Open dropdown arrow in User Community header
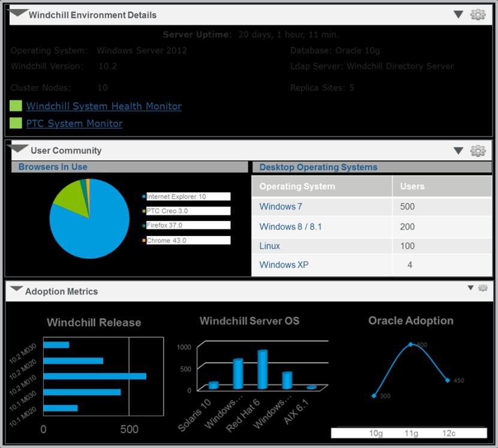This screenshot has height=448, width=498. click(x=458, y=151)
